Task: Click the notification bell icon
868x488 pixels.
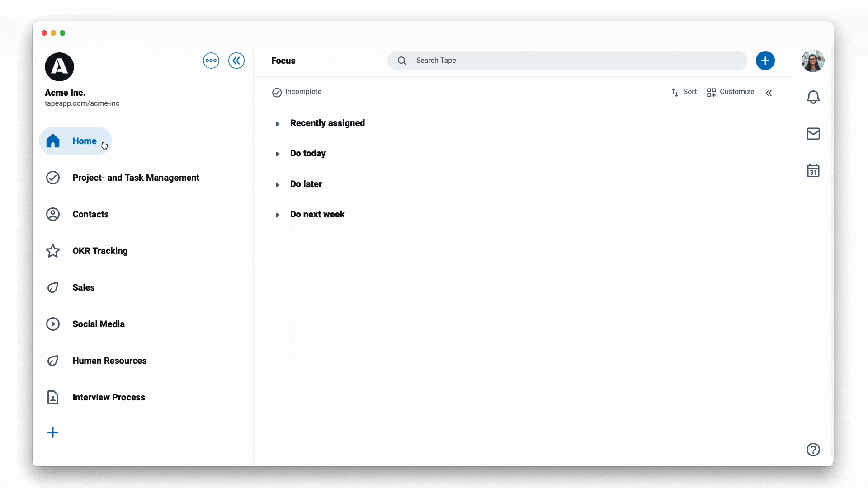Action: (813, 97)
